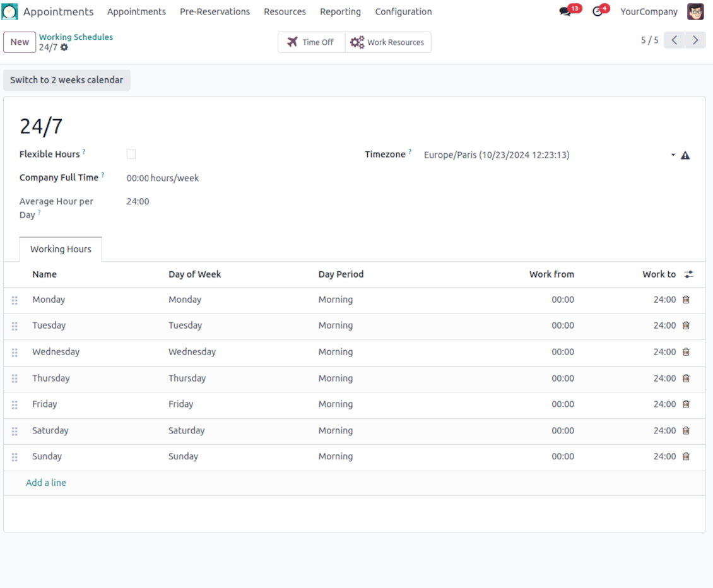Go to the previous record arrow
Viewport: 713px width, 588px height.
click(x=675, y=40)
